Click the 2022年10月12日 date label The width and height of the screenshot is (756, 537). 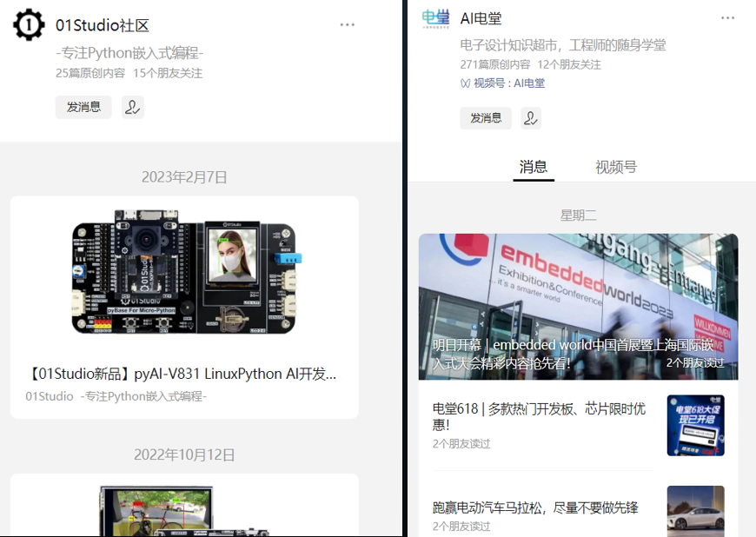184,455
